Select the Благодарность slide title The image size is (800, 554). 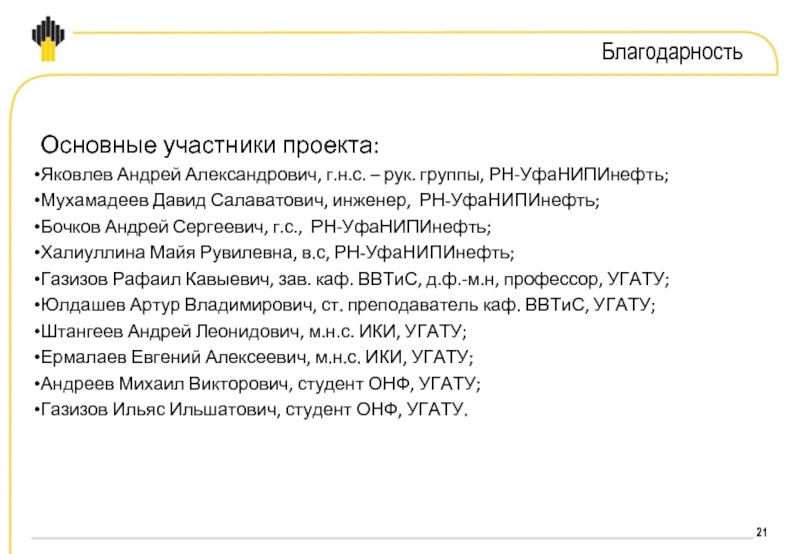(x=672, y=52)
